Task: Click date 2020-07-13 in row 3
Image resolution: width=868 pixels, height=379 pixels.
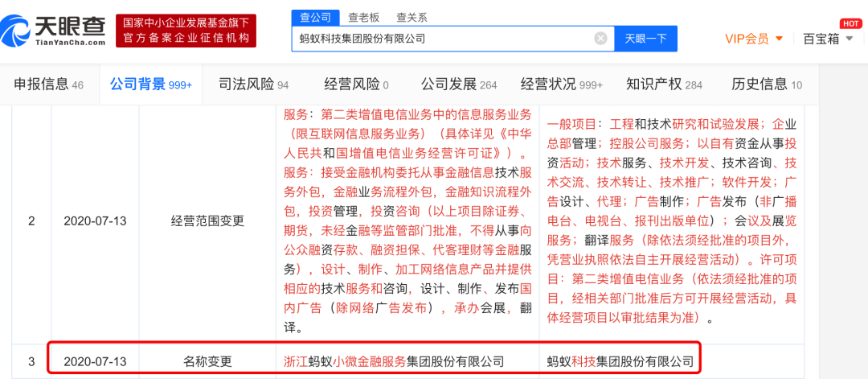Action: pos(95,362)
